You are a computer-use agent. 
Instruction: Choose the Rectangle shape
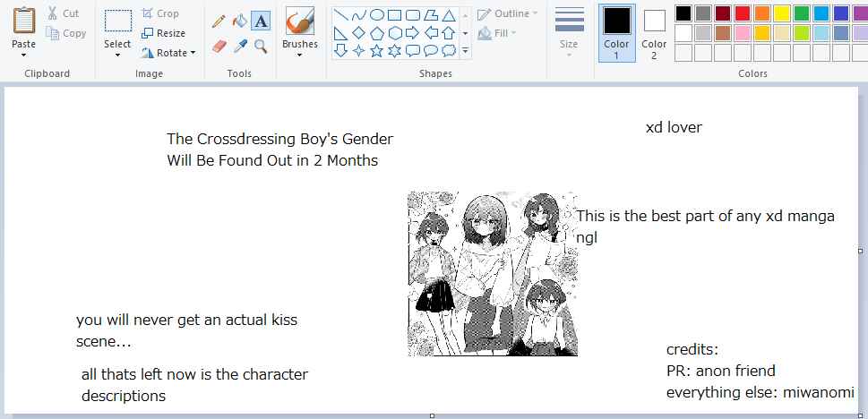(x=394, y=15)
